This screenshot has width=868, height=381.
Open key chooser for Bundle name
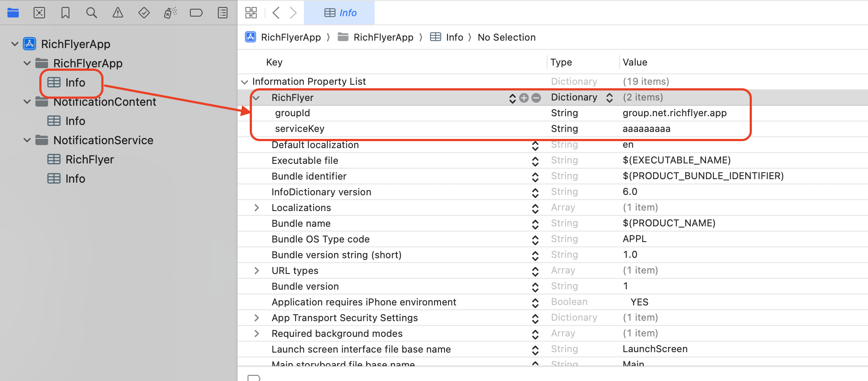tap(535, 224)
